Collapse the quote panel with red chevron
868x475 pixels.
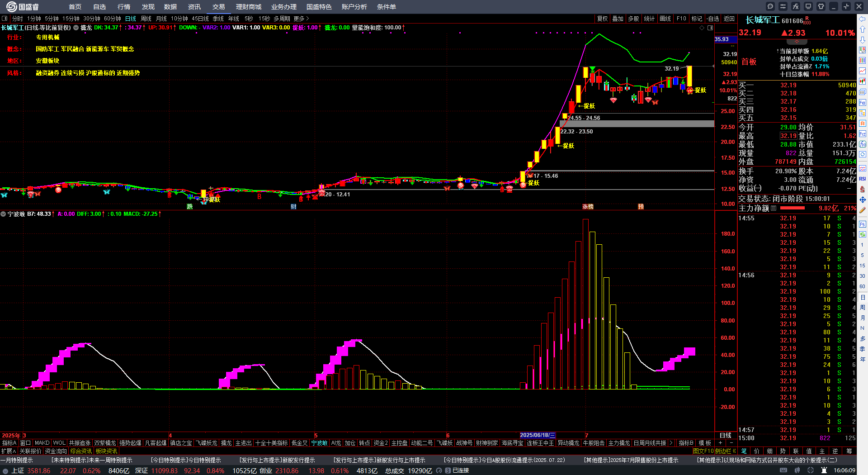(797, 41)
